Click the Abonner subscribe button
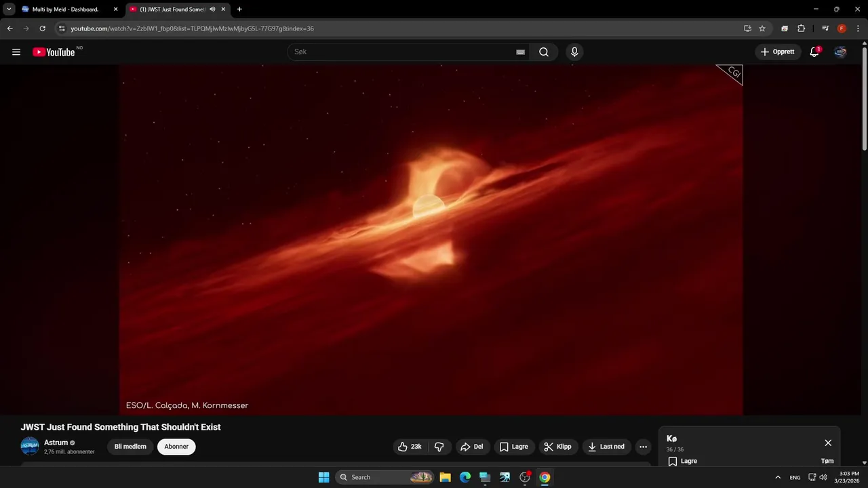868x488 pixels. (176, 447)
